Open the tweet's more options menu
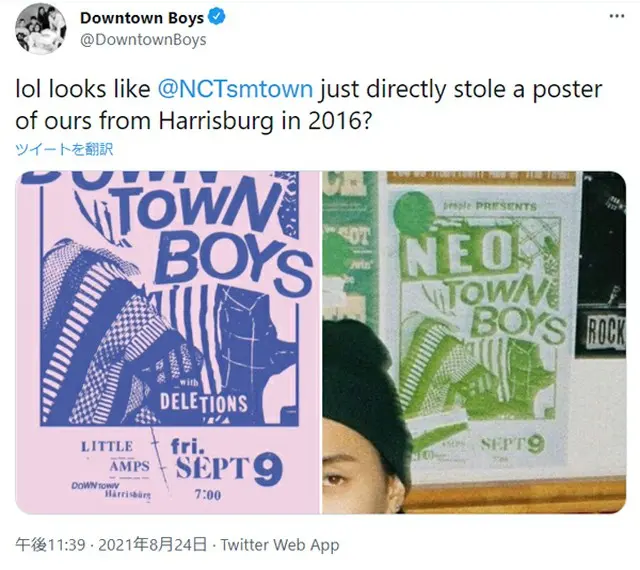The width and height of the screenshot is (640, 570). point(617,16)
